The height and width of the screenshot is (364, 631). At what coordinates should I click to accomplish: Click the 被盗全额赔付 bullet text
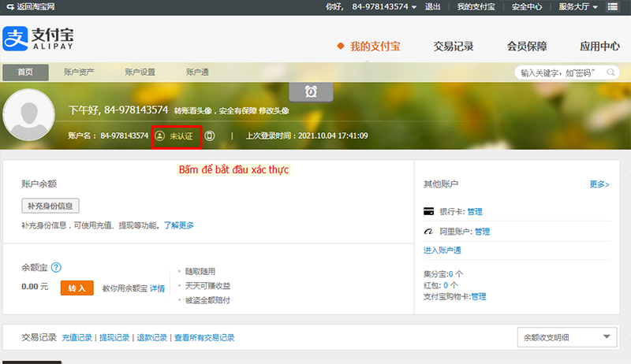point(207,300)
